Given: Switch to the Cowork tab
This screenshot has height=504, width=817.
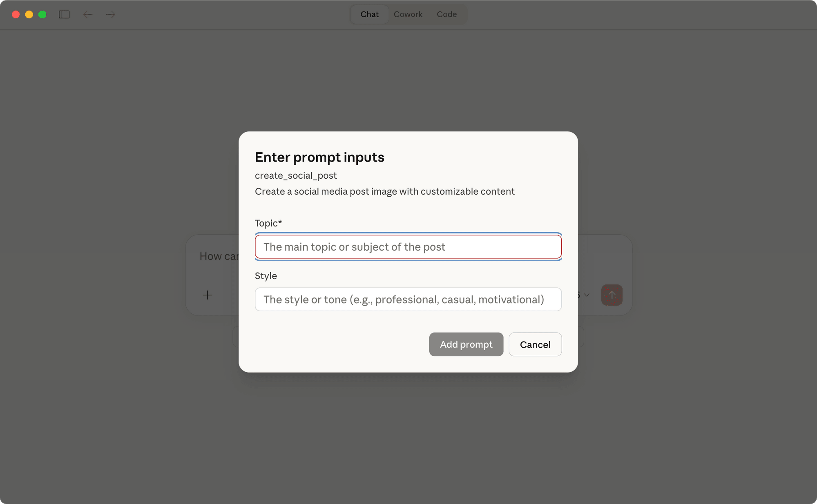Looking at the screenshot, I should (408, 14).
